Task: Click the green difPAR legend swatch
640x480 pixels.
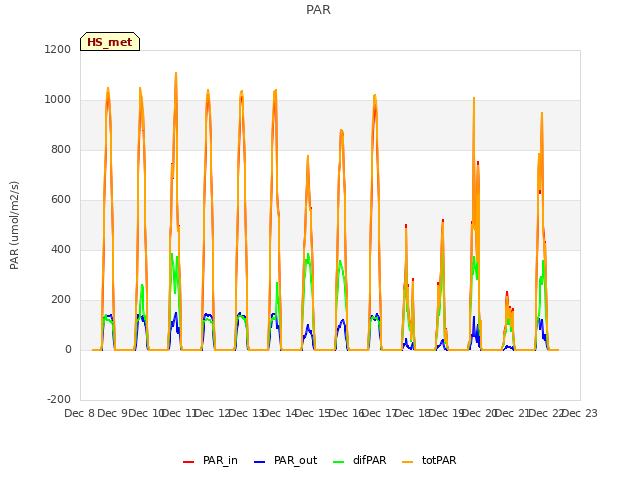Action: (338, 462)
